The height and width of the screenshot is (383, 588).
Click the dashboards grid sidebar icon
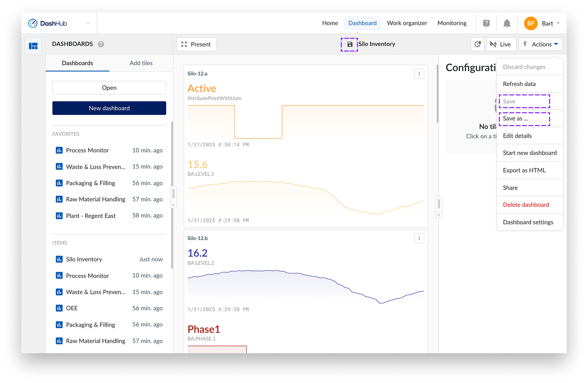pos(33,46)
